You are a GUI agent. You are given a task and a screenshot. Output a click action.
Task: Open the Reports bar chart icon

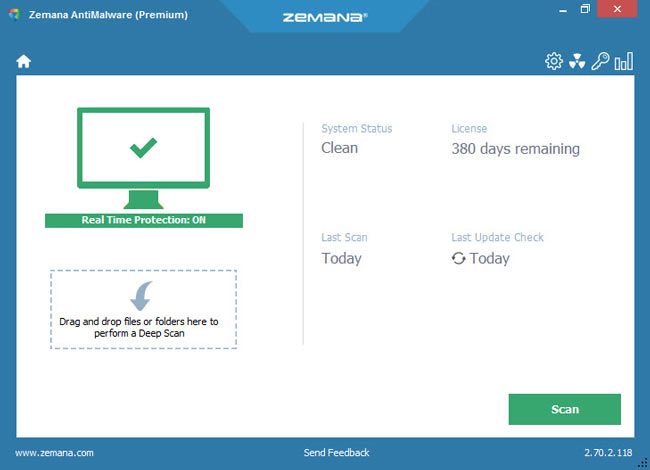(x=623, y=61)
